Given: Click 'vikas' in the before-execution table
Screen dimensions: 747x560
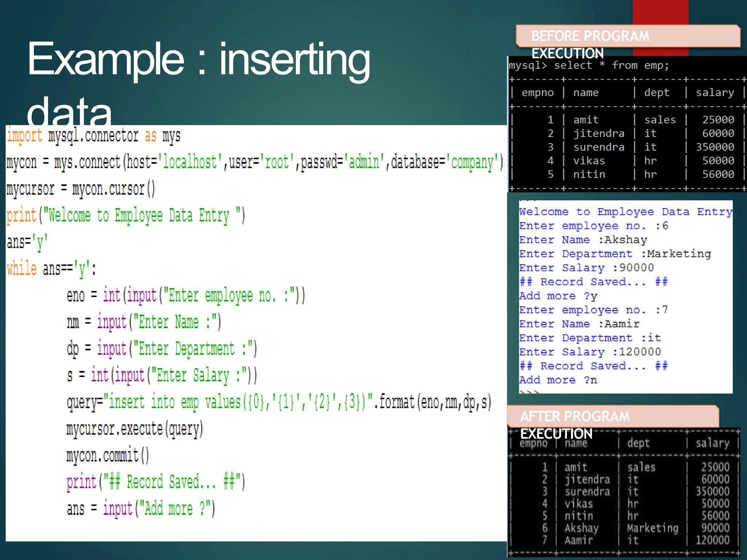Looking at the screenshot, I should [589, 161].
